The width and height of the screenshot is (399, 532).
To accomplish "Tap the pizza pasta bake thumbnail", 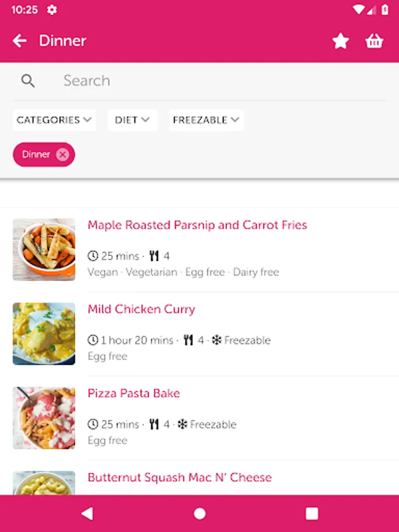I will tap(44, 417).
